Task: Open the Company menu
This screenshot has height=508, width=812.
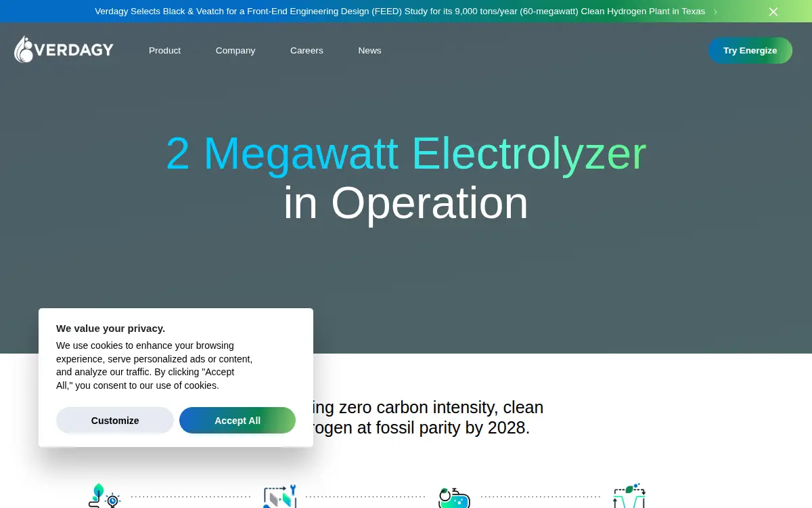Action: 235,51
